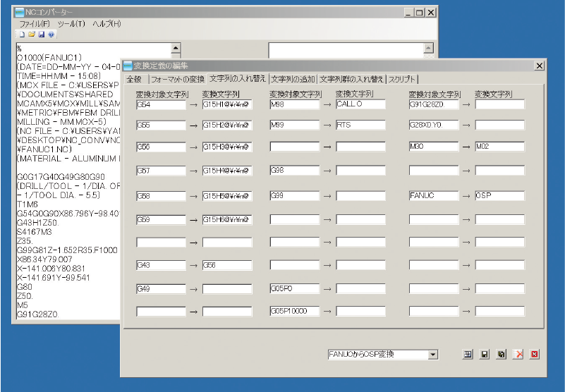Click the new file icon in toolbar
This screenshot has width=565, height=392.
click(21, 34)
